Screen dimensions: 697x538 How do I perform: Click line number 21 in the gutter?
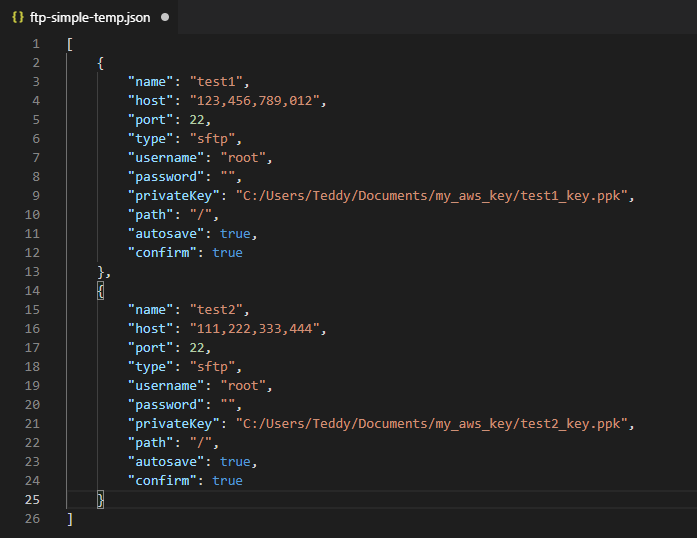[32, 424]
